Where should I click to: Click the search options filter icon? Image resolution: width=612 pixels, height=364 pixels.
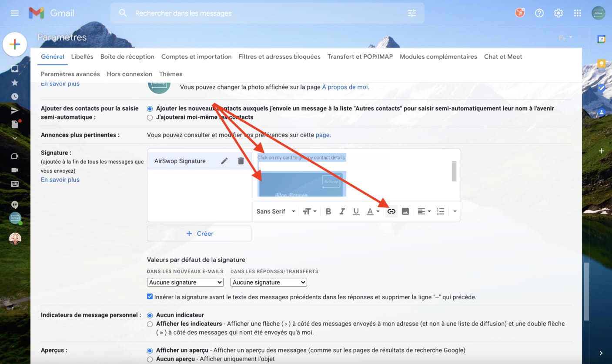pos(412,13)
